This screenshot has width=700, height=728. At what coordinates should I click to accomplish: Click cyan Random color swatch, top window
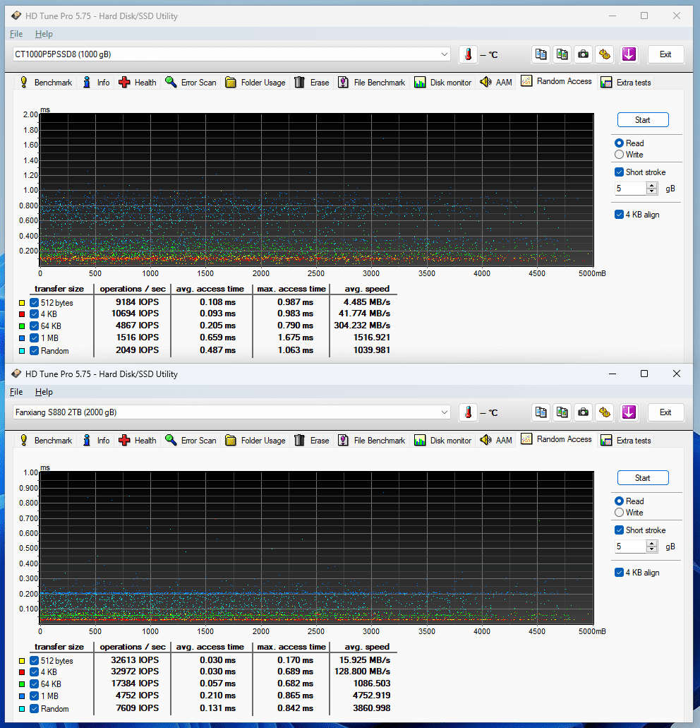[x=22, y=351]
